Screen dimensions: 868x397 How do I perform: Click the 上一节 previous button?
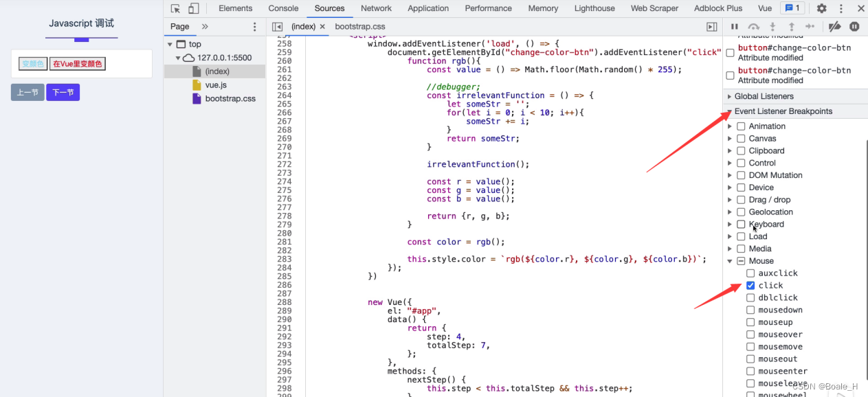click(x=27, y=92)
